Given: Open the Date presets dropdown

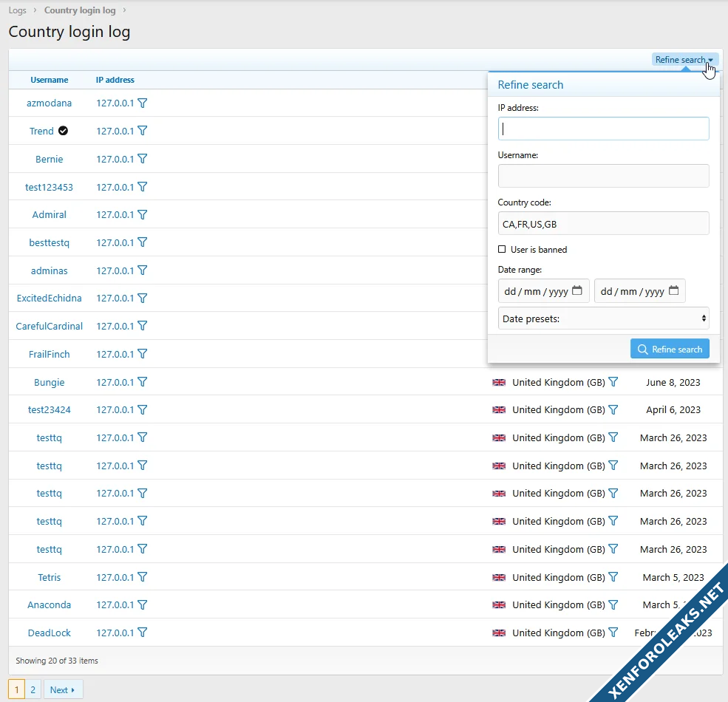Looking at the screenshot, I should [x=603, y=318].
